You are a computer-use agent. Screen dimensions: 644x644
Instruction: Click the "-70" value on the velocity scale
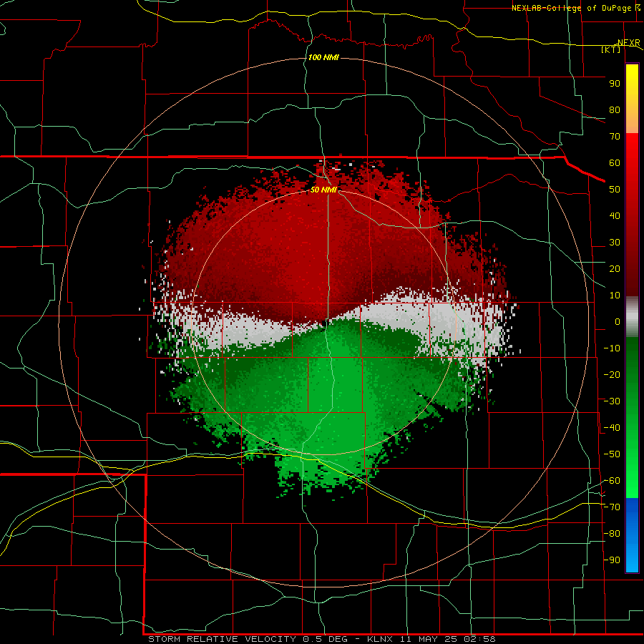point(612,507)
